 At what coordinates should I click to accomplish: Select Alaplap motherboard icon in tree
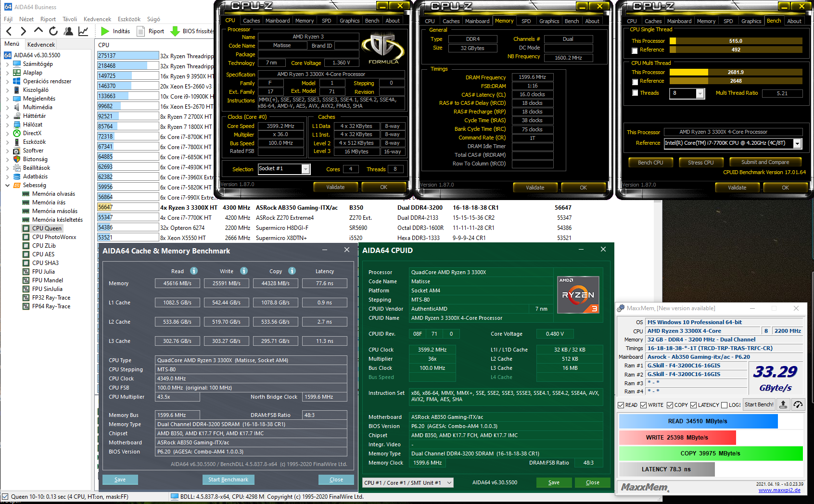click(x=17, y=73)
